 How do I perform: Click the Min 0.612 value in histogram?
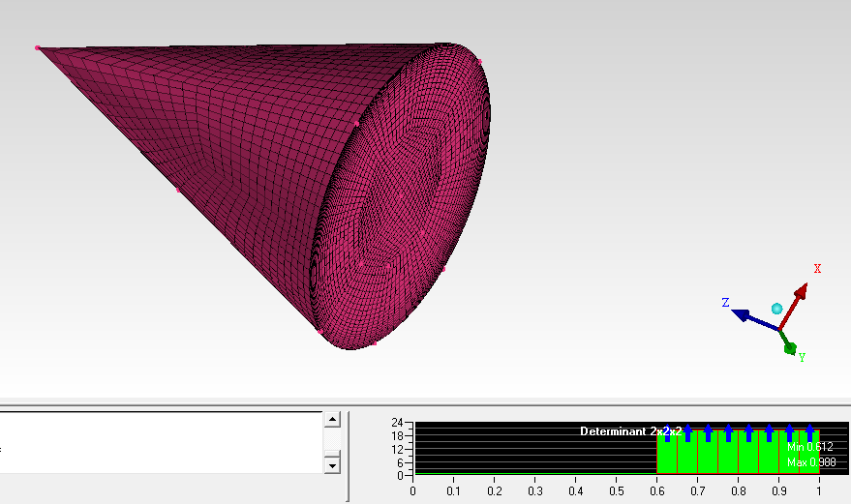tap(810, 447)
